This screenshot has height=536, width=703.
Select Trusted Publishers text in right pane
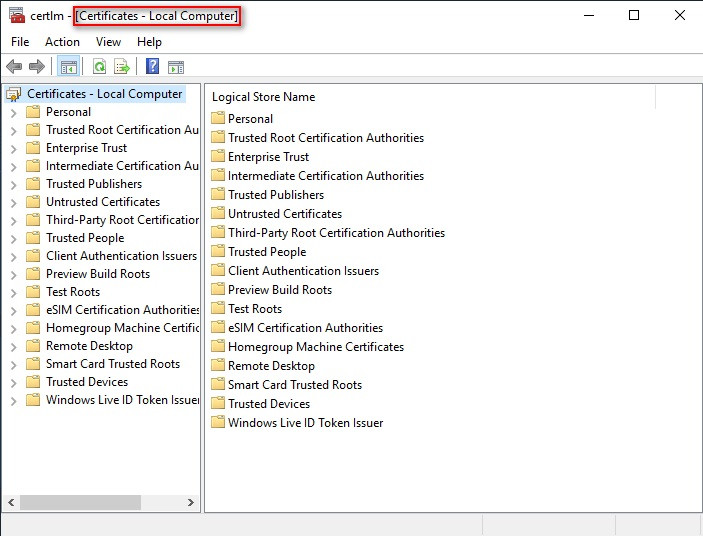[x=276, y=195]
